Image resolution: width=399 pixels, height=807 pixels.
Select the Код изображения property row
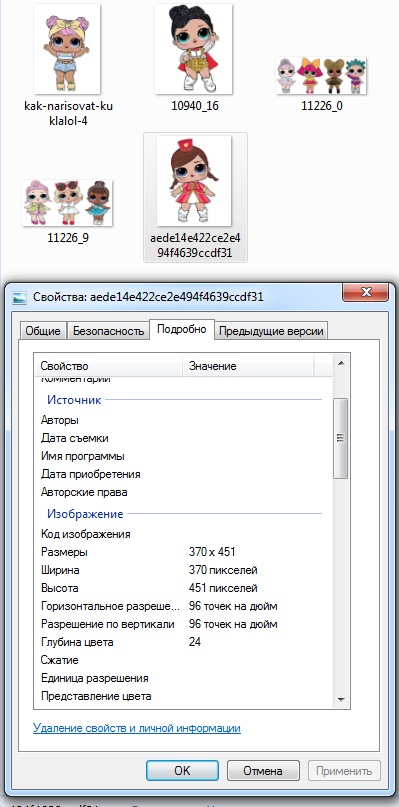click(183, 534)
